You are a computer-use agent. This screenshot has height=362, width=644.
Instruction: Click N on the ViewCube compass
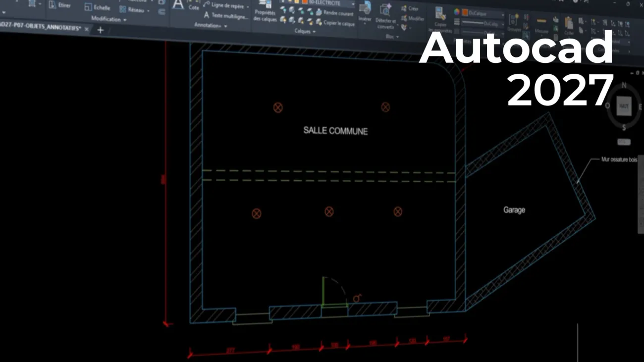point(624,85)
